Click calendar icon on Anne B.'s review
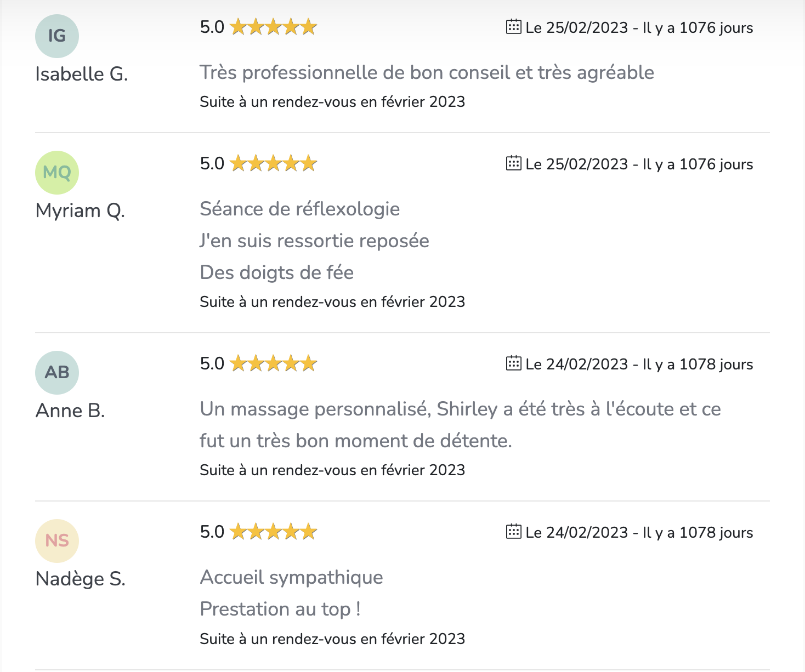The height and width of the screenshot is (672, 805). pyautogui.click(x=513, y=363)
